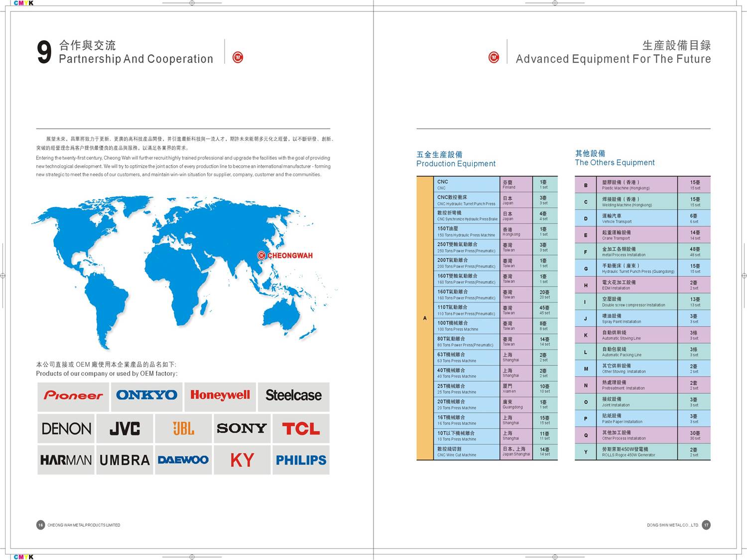The width and height of the screenshot is (747, 560).
Task: Click the Pioneer brand logo
Action: (73, 396)
